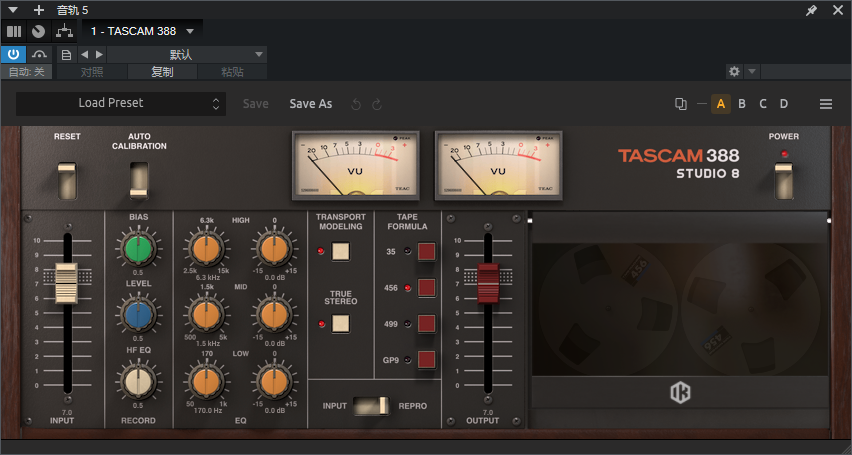Image resolution: width=852 pixels, height=455 pixels.
Task: Click the right VU meter
Action: point(498,166)
